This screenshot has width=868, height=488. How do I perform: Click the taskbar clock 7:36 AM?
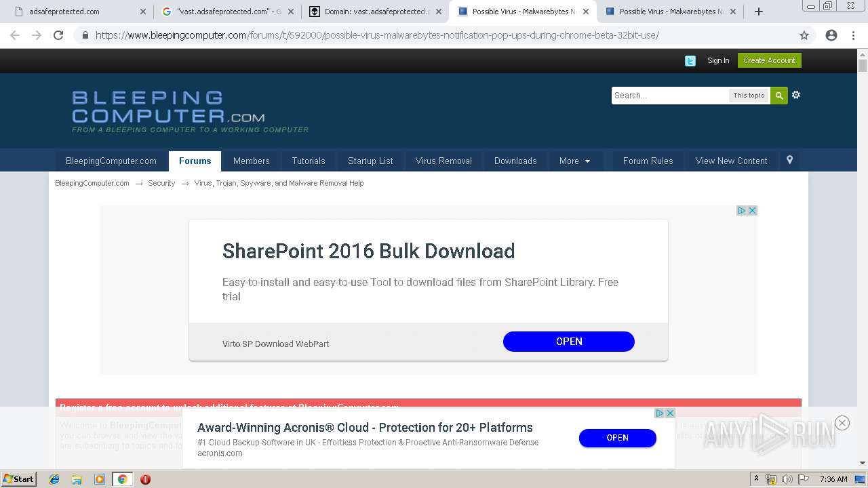click(833, 479)
